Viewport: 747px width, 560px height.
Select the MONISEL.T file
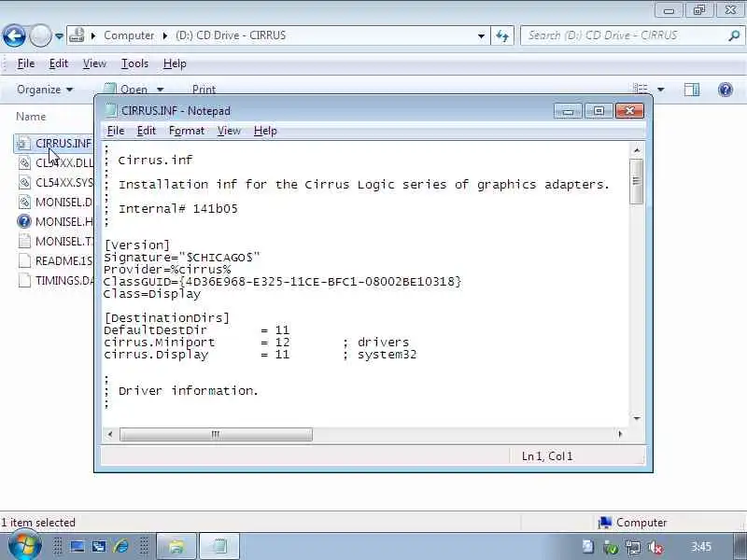pyautogui.click(x=55, y=241)
